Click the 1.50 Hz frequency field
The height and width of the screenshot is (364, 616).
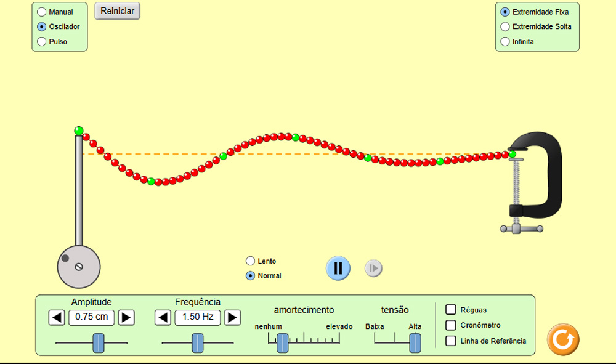tap(198, 317)
